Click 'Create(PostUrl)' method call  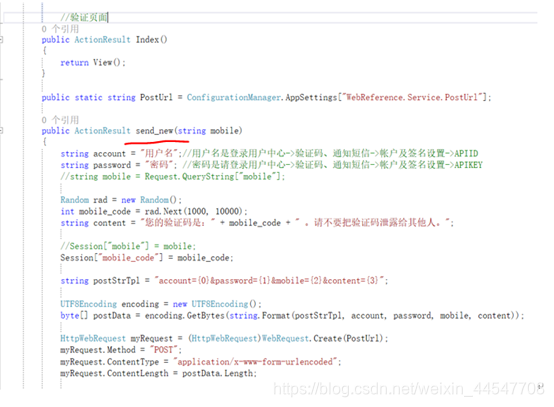click(348, 338)
